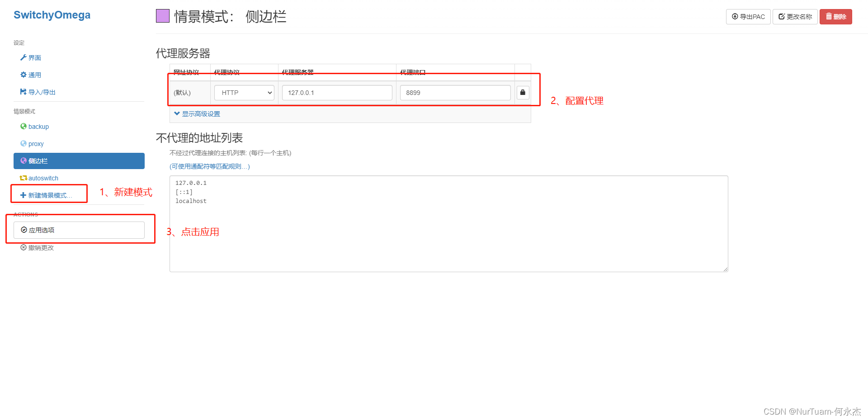Delete profile with red 删除 button
The width and height of the screenshot is (868, 420).
coord(836,17)
